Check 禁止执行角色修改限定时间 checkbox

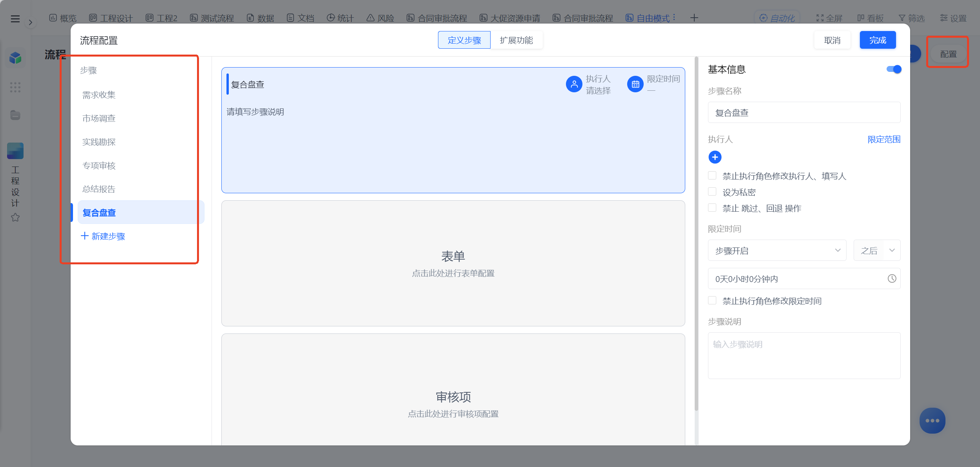tap(712, 300)
